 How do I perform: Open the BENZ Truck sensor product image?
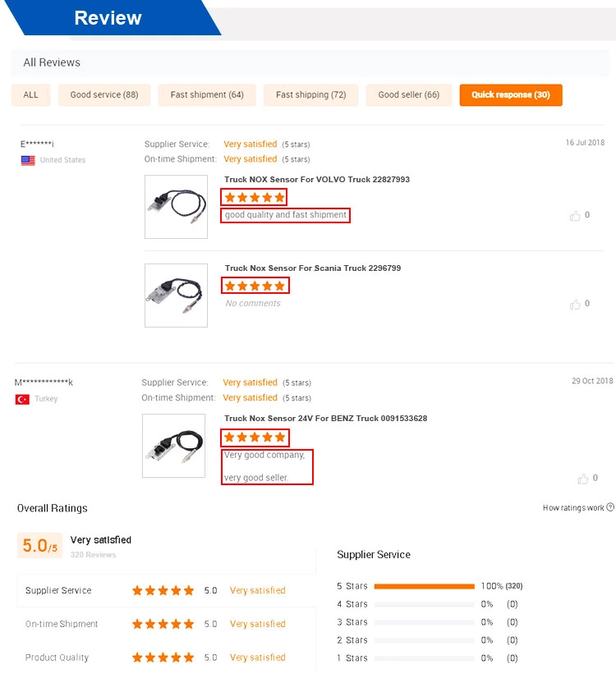(173, 446)
